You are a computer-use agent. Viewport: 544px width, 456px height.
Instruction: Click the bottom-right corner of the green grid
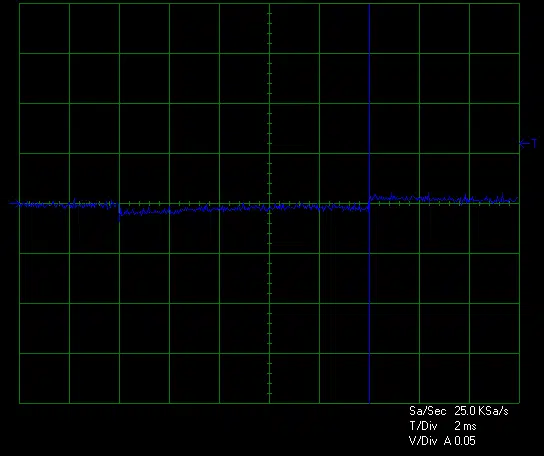tap(519, 403)
